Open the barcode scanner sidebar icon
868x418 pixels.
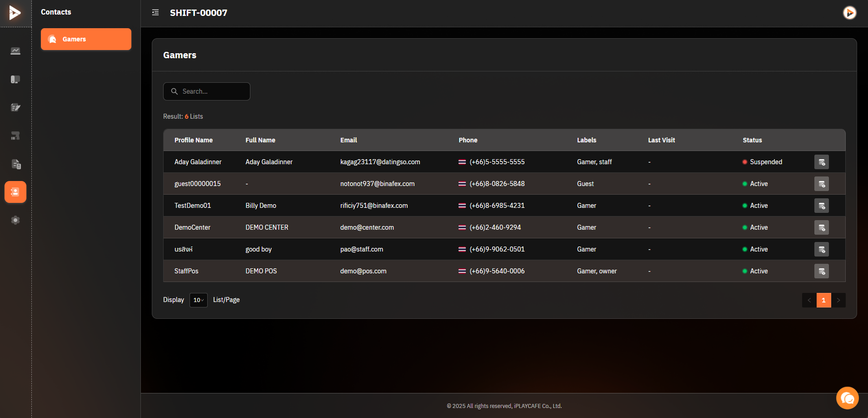click(x=15, y=136)
